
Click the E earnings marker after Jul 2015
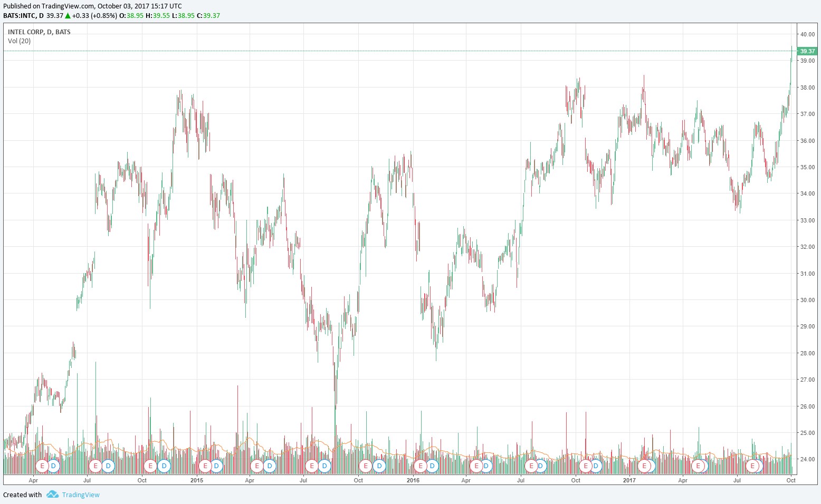312,466
